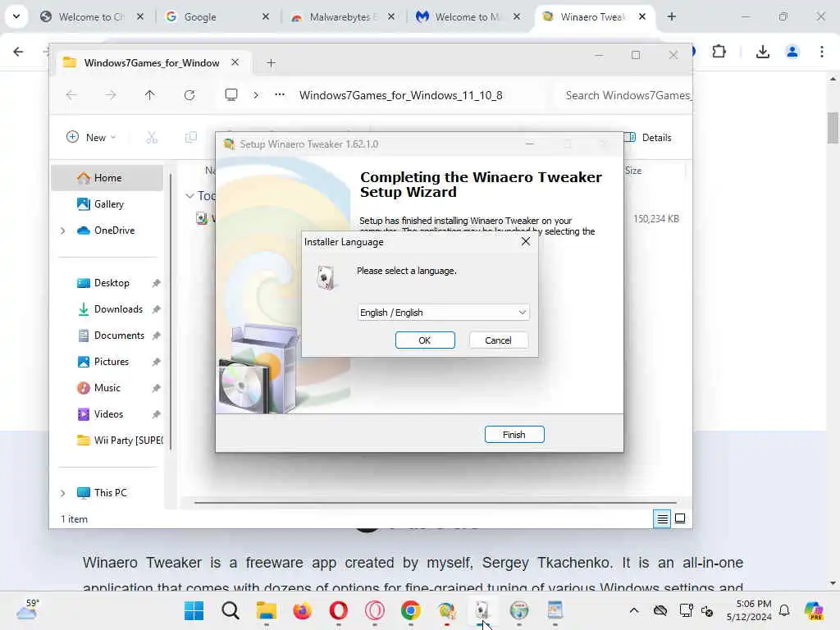Viewport: 840px width, 630px height.
Task: Click the Copy icon in Explorer toolbar
Action: (x=190, y=137)
